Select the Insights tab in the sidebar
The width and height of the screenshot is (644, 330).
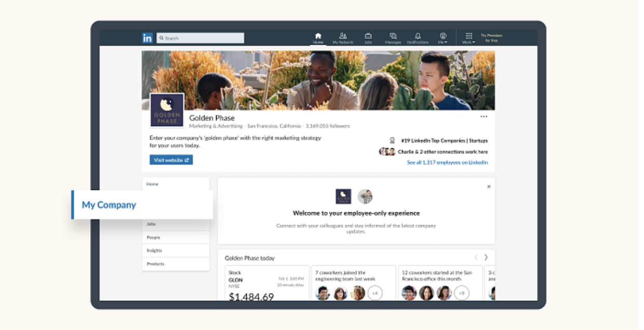pos(176,251)
